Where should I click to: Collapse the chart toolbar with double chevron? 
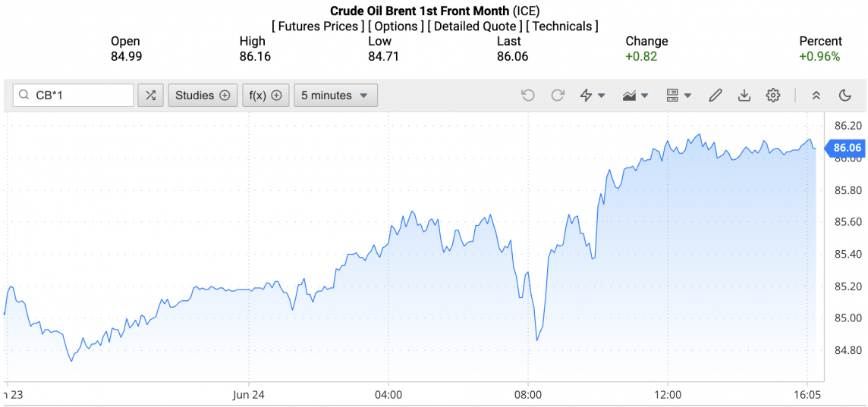pyautogui.click(x=816, y=95)
